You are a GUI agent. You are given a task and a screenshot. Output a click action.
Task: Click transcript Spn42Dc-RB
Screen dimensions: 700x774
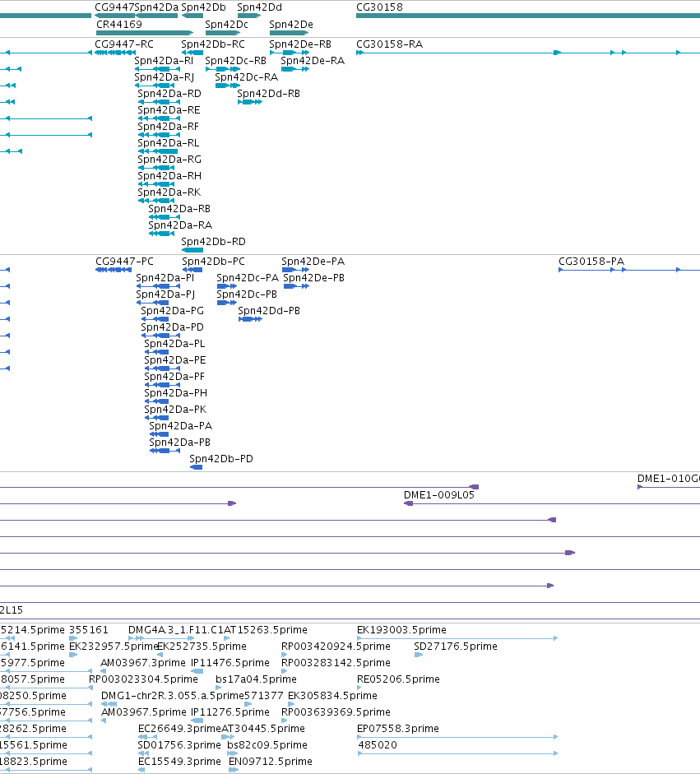235,60
